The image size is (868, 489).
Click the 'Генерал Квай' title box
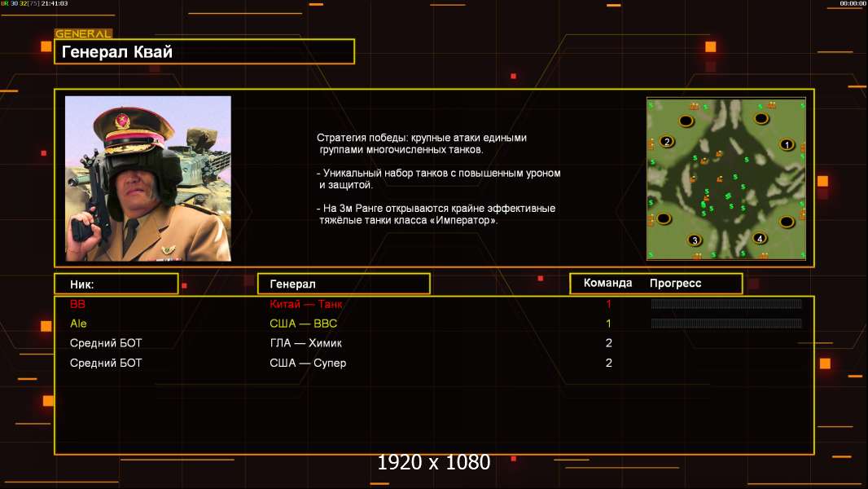click(204, 51)
